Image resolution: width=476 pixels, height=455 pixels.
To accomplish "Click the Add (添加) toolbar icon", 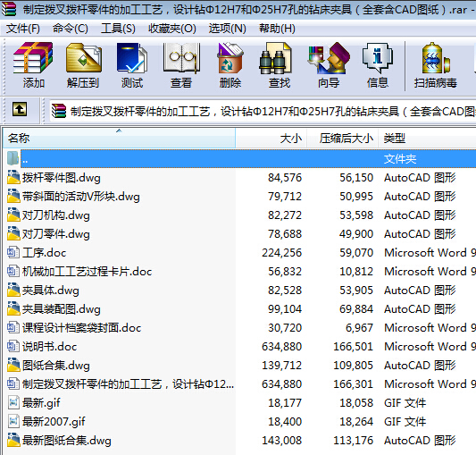I will [33, 58].
